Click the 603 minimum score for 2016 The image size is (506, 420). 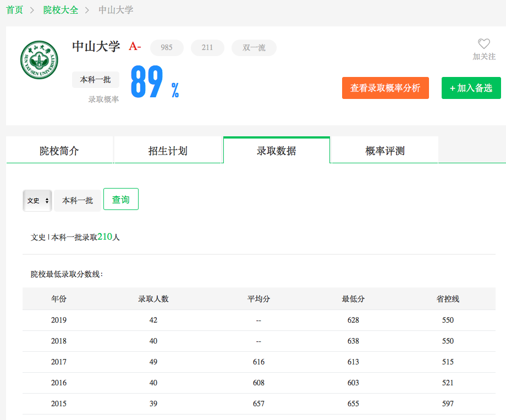click(353, 383)
